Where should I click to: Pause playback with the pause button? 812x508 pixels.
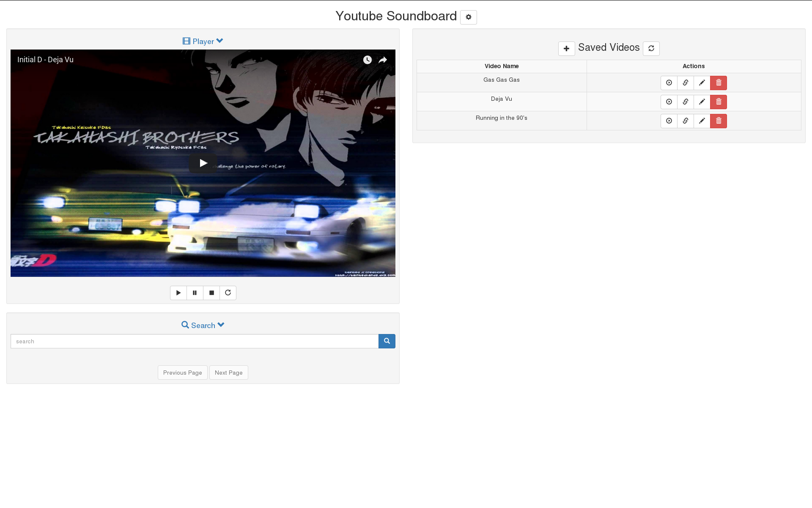click(x=195, y=293)
